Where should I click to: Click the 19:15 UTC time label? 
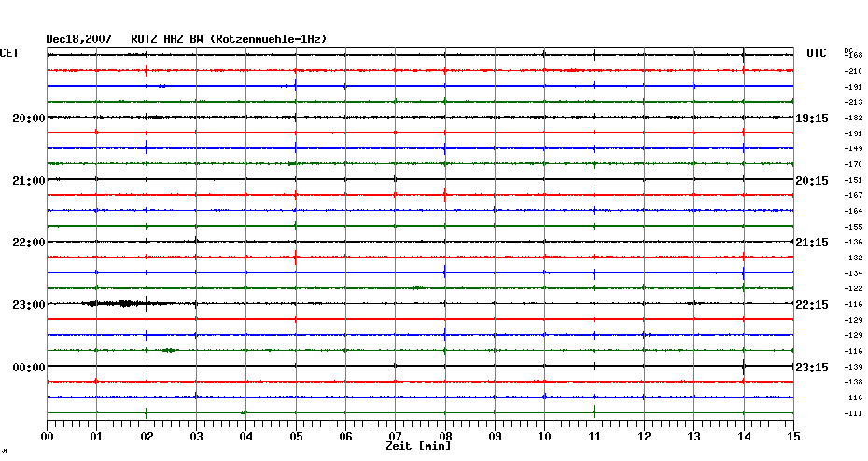812,119
